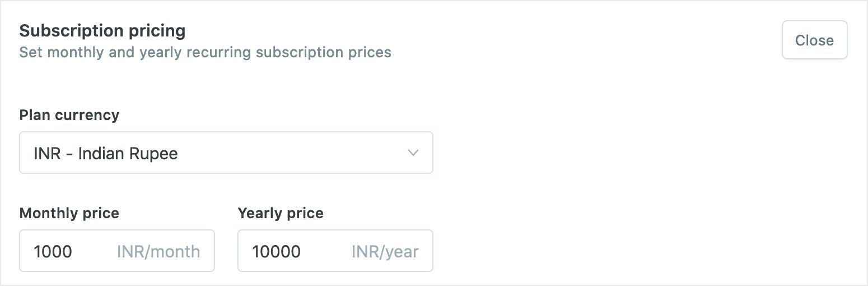Dismiss the Subscription pricing panel using Close
The image size is (868, 286).
(x=814, y=40)
